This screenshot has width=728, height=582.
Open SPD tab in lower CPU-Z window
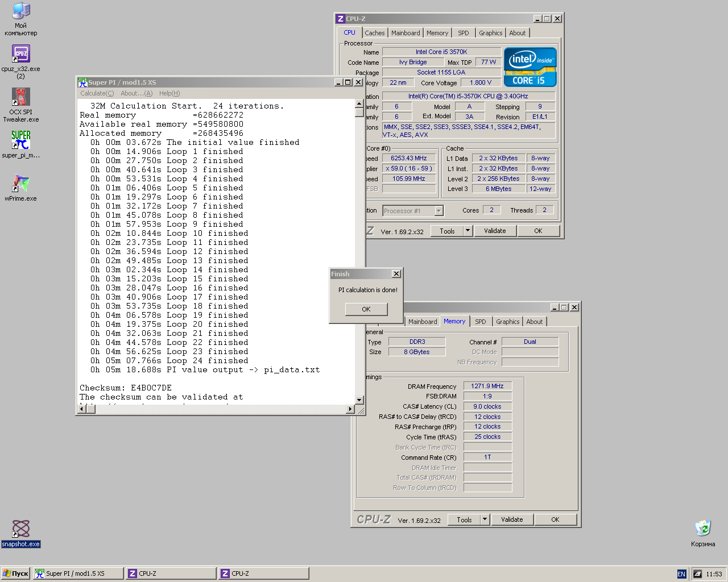pyautogui.click(x=481, y=322)
